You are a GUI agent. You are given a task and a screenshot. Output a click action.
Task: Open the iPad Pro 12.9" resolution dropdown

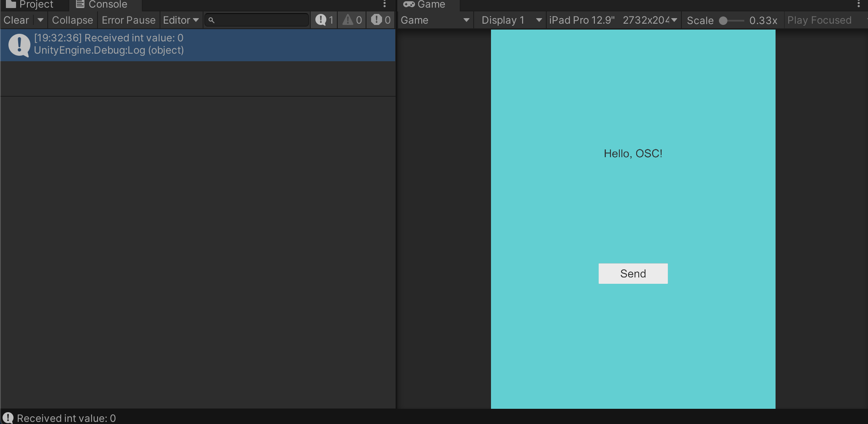(613, 20)
